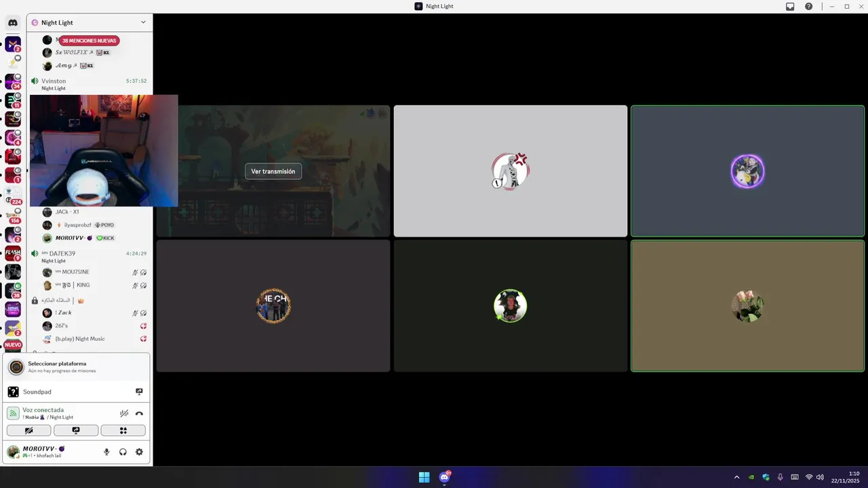Open server icon with 224 badge

click(x=13, y=197)
